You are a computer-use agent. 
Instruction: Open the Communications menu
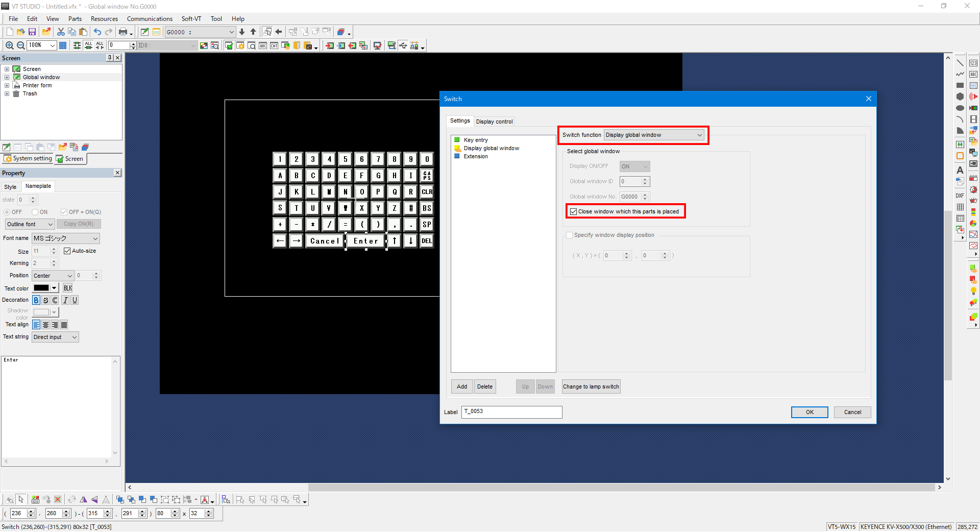click(150, 19)
